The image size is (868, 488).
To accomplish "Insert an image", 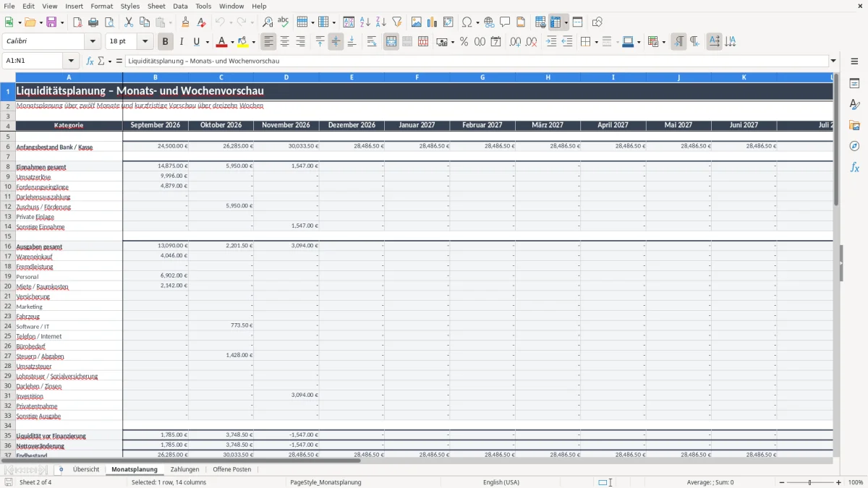I will coord(417,22).
